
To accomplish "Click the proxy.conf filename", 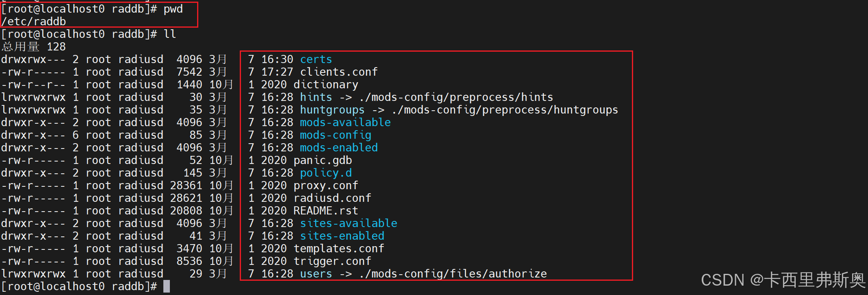I will coord(325,186).
